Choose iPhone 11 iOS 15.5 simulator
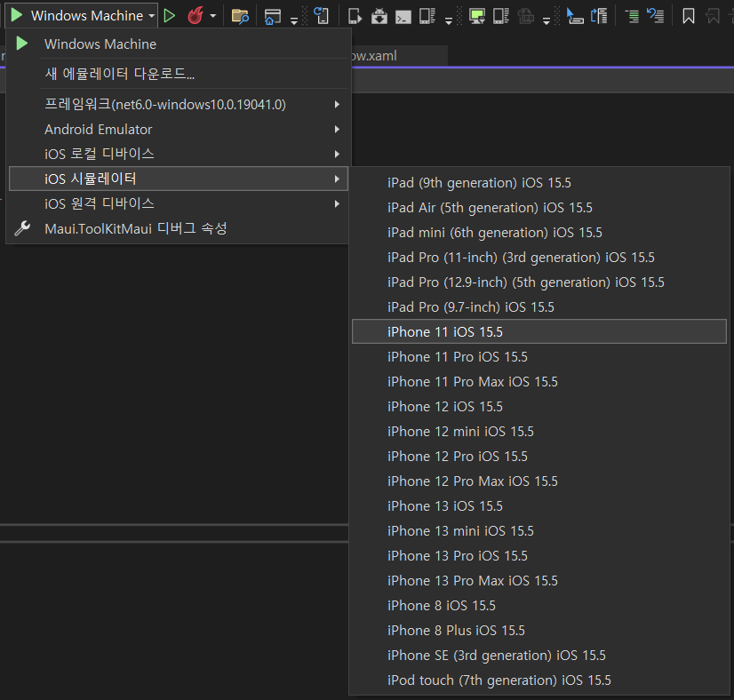The width and height of the screenshot is (734, 700). tap(539, 331)
